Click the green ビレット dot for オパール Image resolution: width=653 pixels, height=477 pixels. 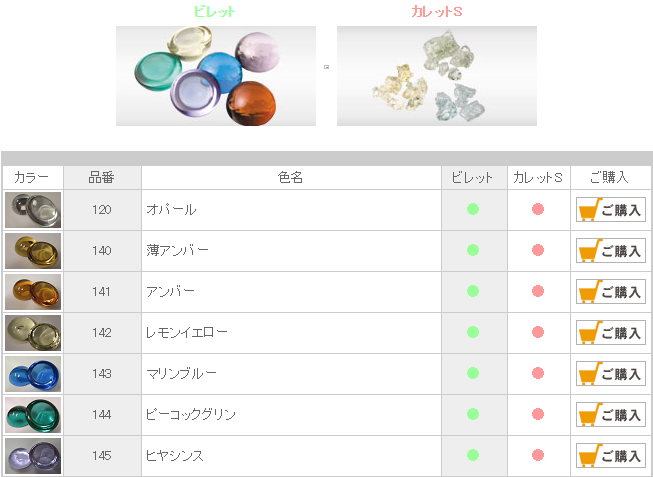[473, 209]
